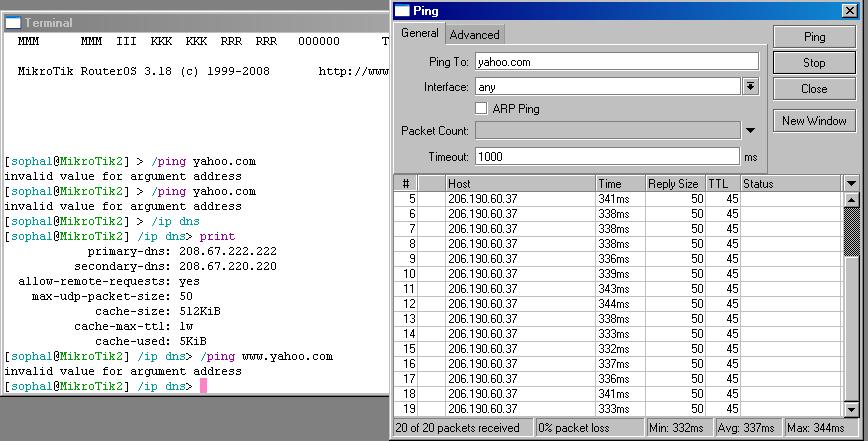Screen dimensions: 868x441
Task: Click primary-dns value 208.67.222.222 in Terminal
Action: pos(228,251)
